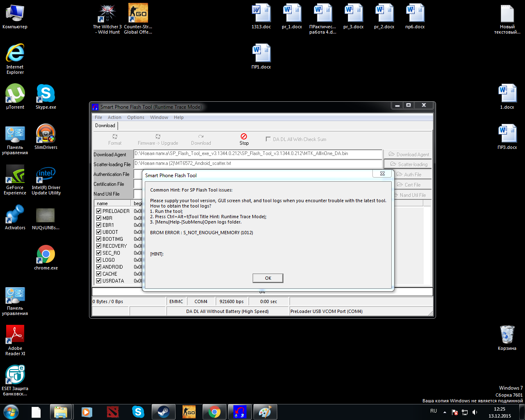This screenshot has width=525, height=420.
Task: Toggle the USRDATA partition checkbox
Action: 99,281
